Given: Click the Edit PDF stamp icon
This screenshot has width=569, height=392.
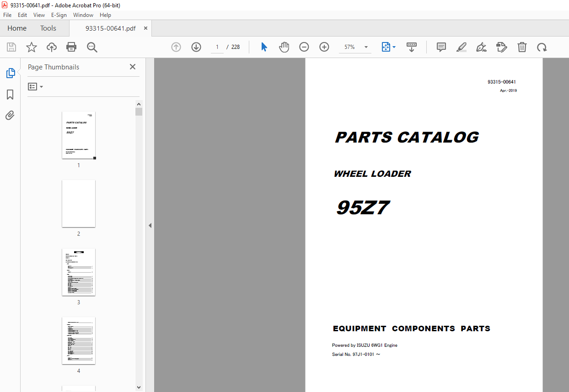Looking at the screenshot, I should tap(502, 47).
